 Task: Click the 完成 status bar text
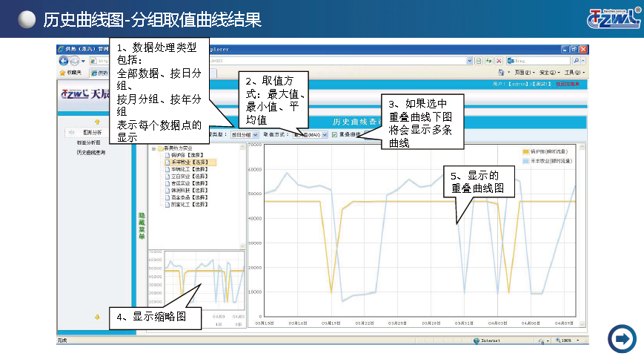coord(62,340)
